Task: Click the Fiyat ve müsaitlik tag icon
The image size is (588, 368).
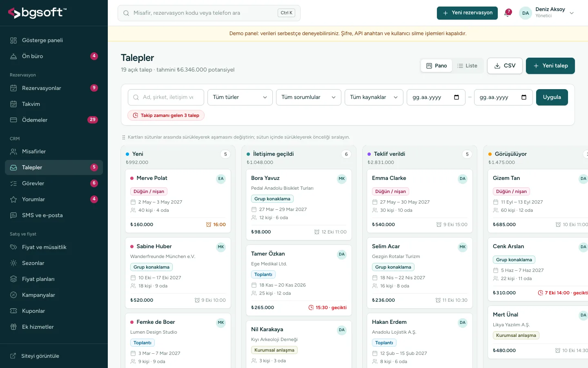Action: point(13,247)
